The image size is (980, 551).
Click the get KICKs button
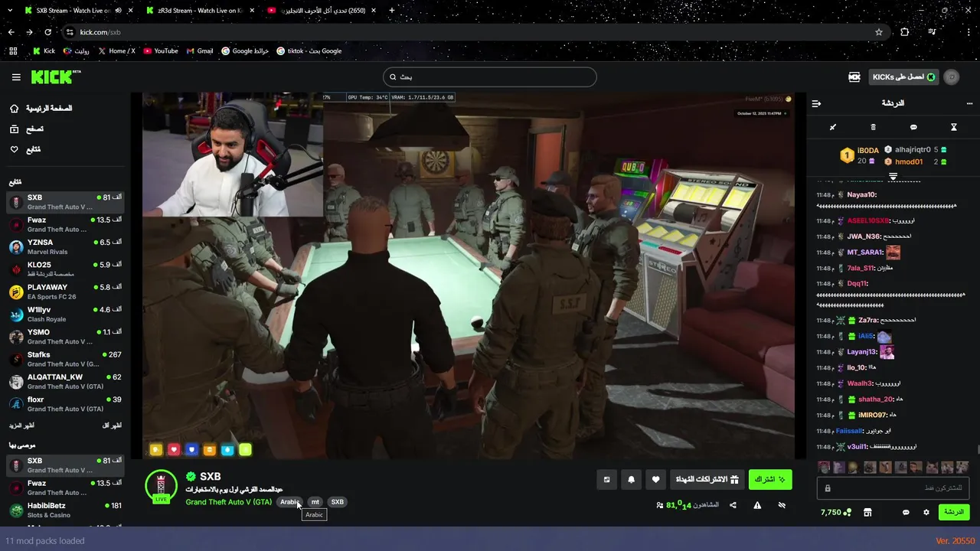(904, 77)
